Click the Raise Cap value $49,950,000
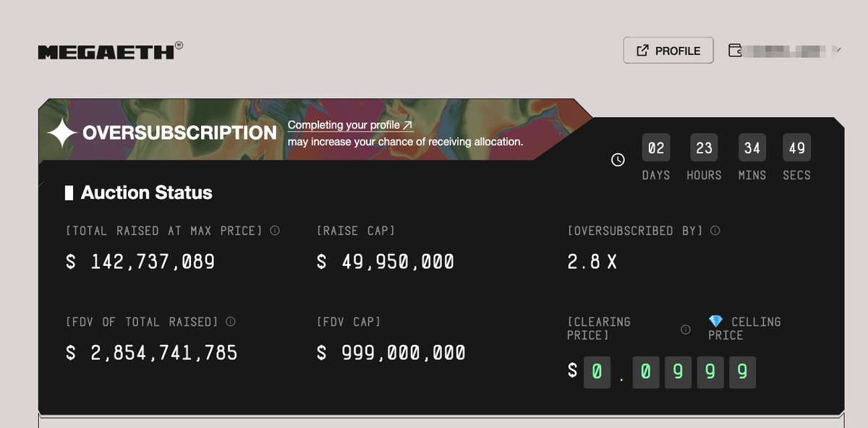868x428 pixels. pyautogui.click(x=386, y=262)
